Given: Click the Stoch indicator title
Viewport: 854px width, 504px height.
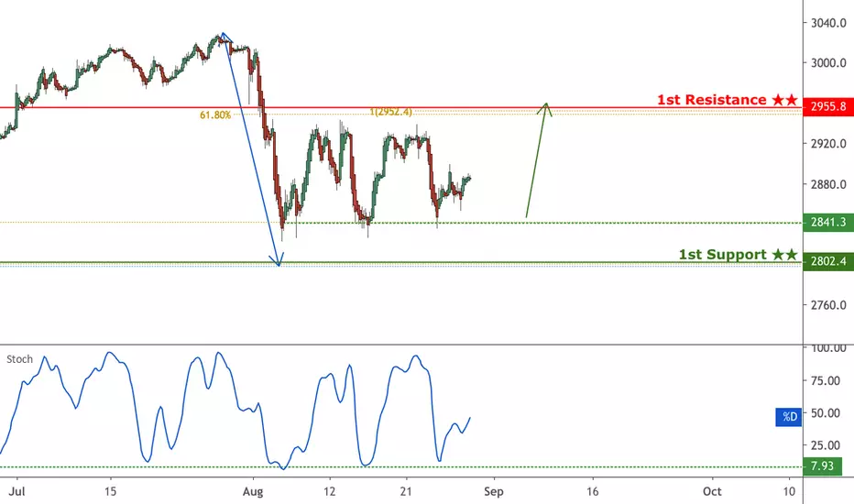Looking at the screenshot, I should click(x=19, y=359).
